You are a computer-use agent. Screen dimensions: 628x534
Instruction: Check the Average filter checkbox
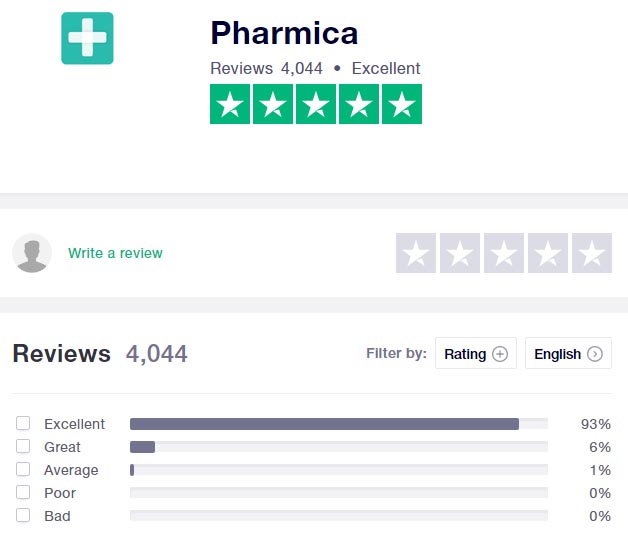pyautogui.click(x=23, y=469)
